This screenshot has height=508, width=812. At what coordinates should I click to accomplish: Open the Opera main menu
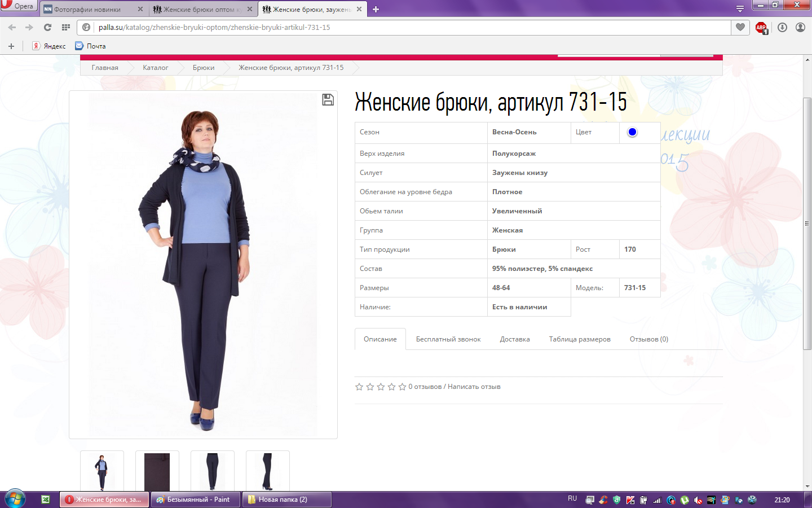[18, 6]
